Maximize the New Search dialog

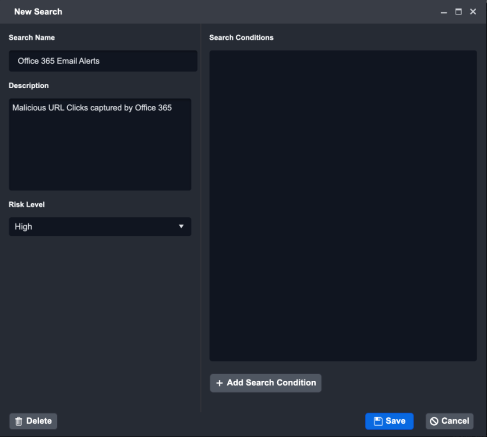[x=459, y=12]
